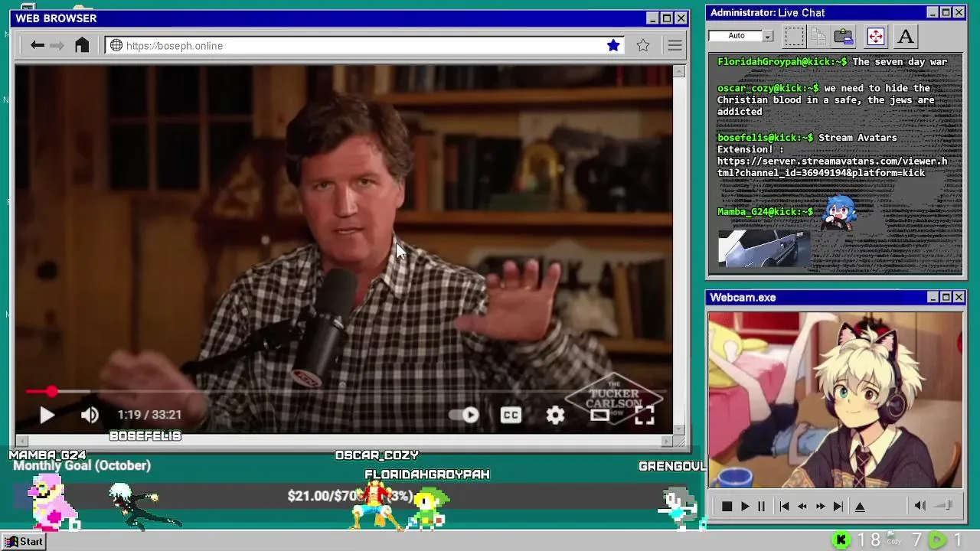980x551 pixels.
Task: Maximize the WEB BROWSER window
Action: pos(667,18)
